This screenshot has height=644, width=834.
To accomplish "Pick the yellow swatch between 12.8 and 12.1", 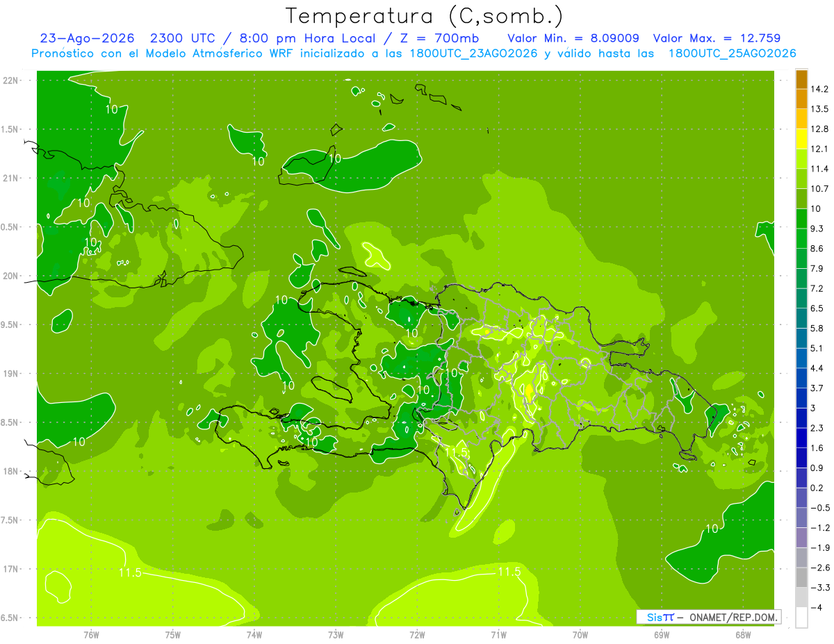I will point(801,139).
